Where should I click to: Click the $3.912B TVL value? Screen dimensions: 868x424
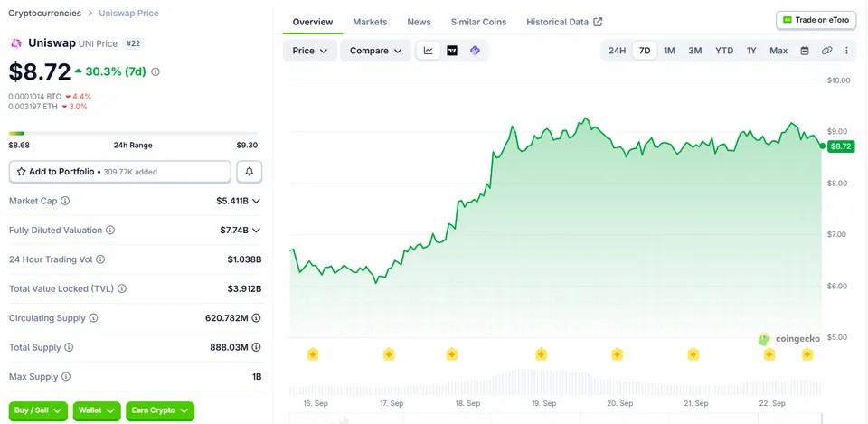click(244, 288)
